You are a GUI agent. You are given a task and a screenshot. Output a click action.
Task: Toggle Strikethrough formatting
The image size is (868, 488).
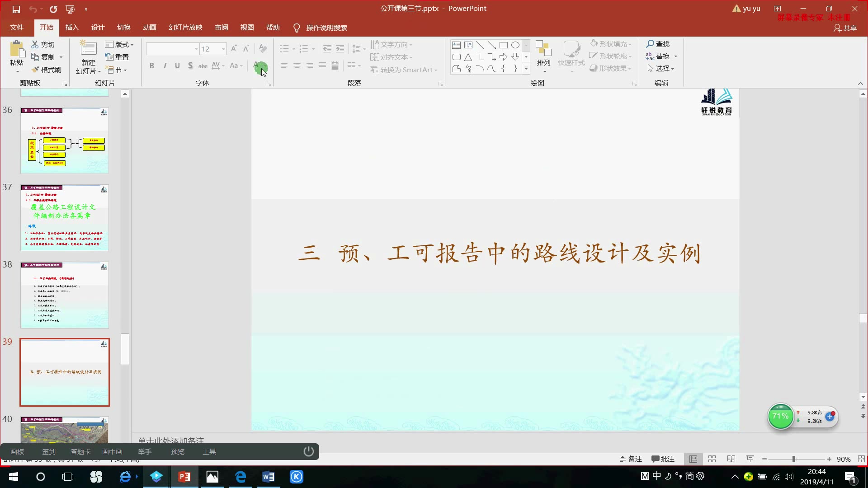click(x=203, y=66)
